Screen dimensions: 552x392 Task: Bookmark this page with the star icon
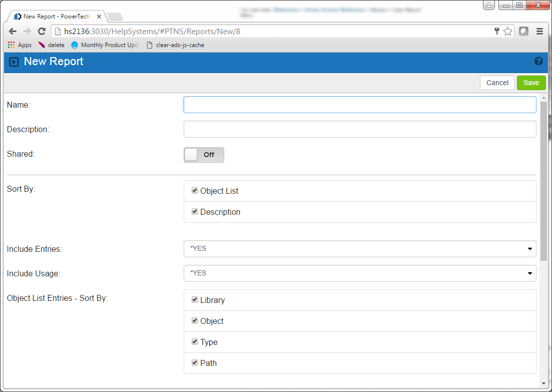(x=508, y=32)
